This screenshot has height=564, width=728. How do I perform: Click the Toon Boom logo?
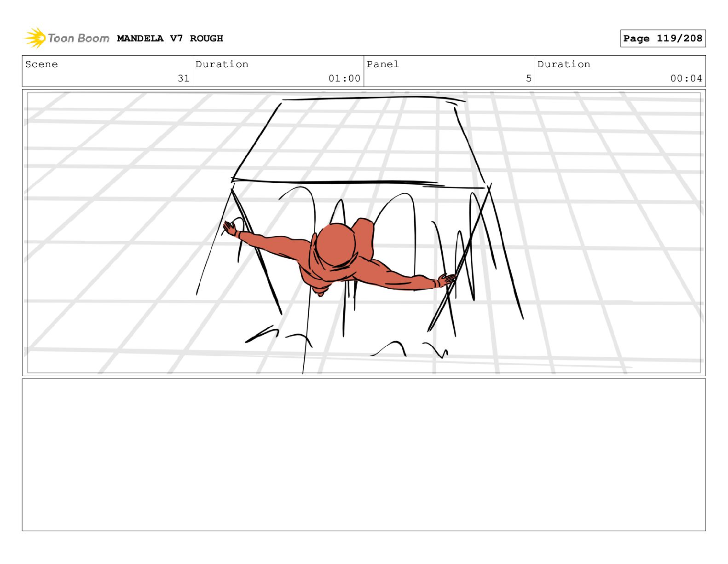[67, 38]
